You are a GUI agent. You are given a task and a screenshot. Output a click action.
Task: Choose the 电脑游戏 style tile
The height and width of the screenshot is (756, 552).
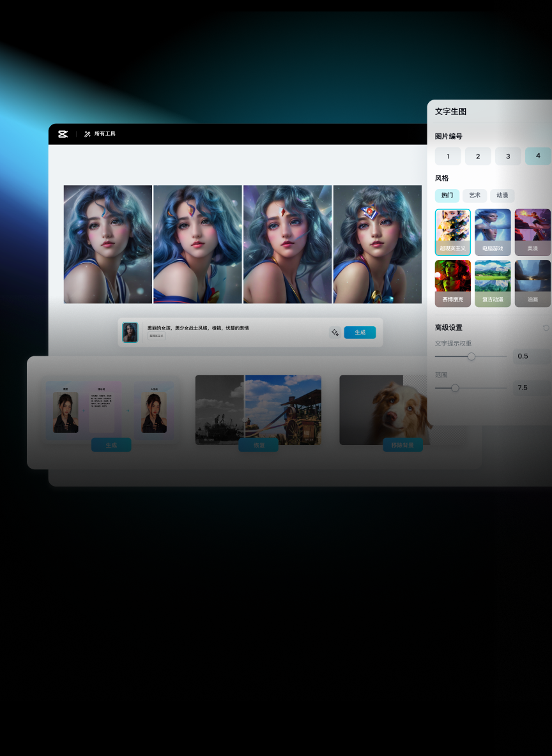coord(493,232)
